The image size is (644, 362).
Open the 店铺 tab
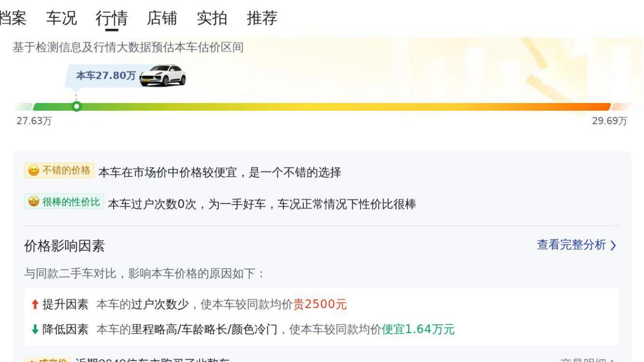coord(162,18)
